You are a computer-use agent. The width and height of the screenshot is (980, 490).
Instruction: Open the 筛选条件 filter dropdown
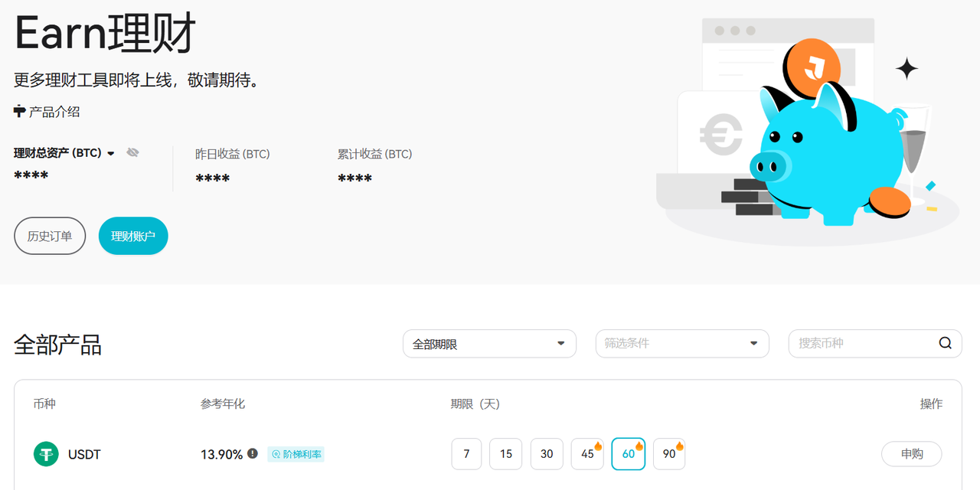pyautogui.click(x=682, y=344)
